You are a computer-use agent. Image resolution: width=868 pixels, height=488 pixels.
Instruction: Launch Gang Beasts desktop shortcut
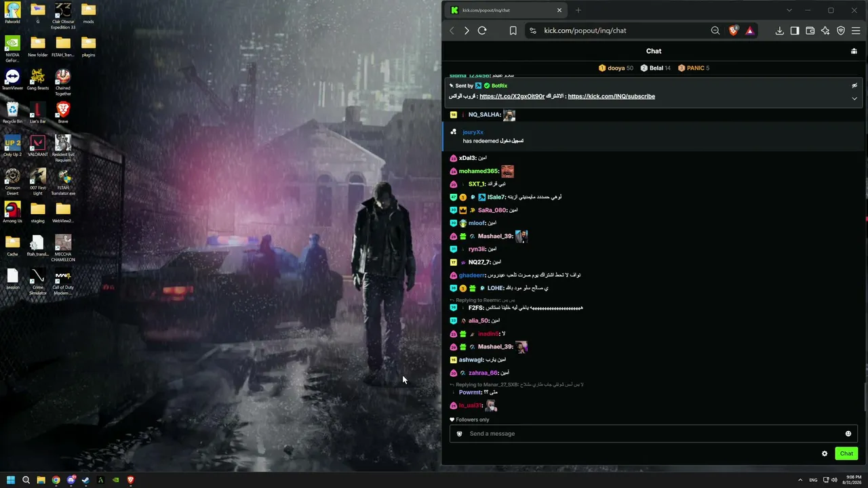pos(38,79)
